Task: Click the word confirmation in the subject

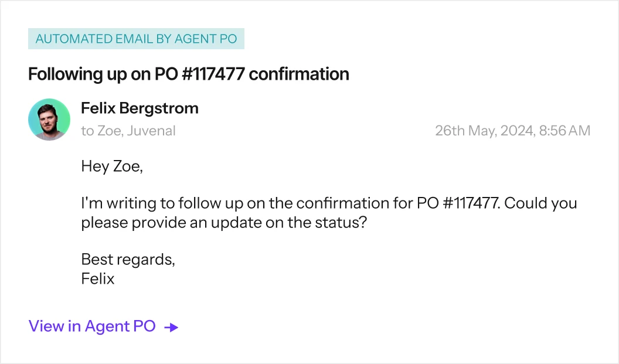Action: tap(299, 74)
